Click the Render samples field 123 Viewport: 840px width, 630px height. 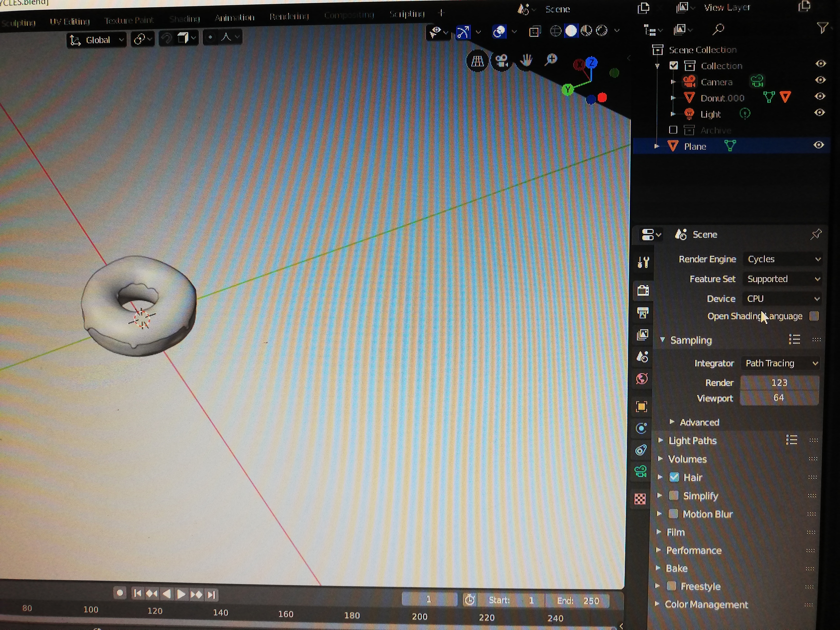[x=779, y=382]
